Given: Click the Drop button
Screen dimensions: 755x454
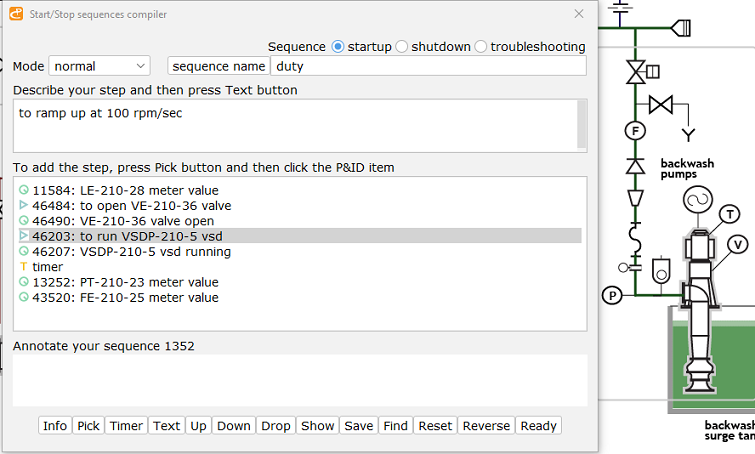Looking at the screenshot, I should point(275,426).
